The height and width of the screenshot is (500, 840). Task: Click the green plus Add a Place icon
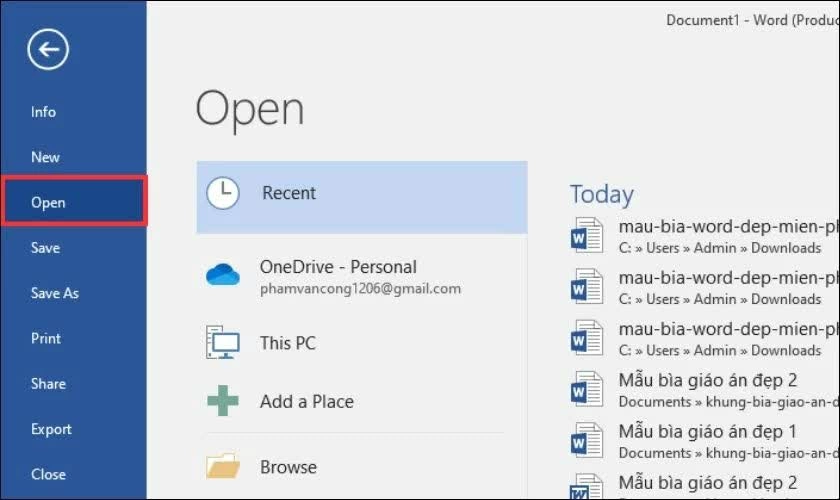click(x=223, y=400)
